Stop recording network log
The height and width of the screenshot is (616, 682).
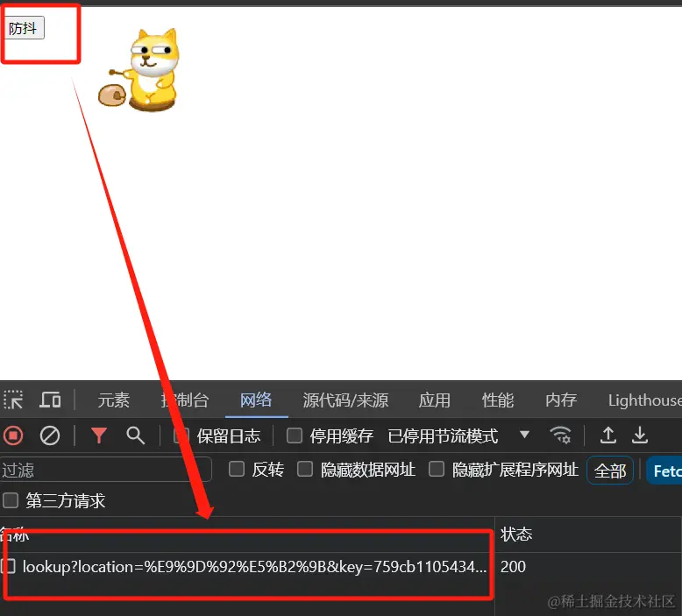click(13, 435)
